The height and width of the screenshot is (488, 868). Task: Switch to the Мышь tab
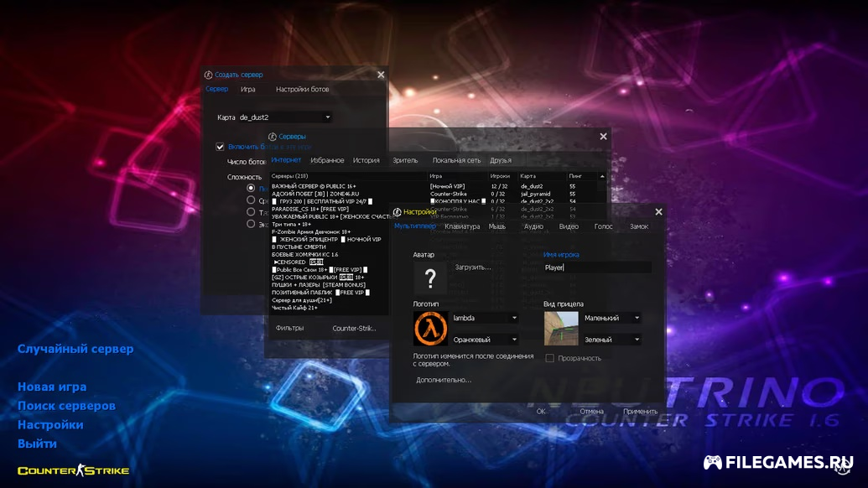tap(497, 226)
